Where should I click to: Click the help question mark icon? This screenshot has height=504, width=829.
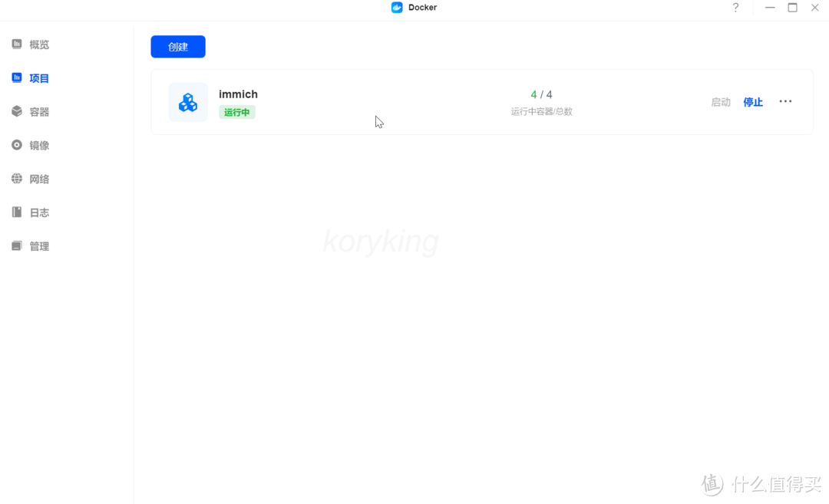coord(735,8)
